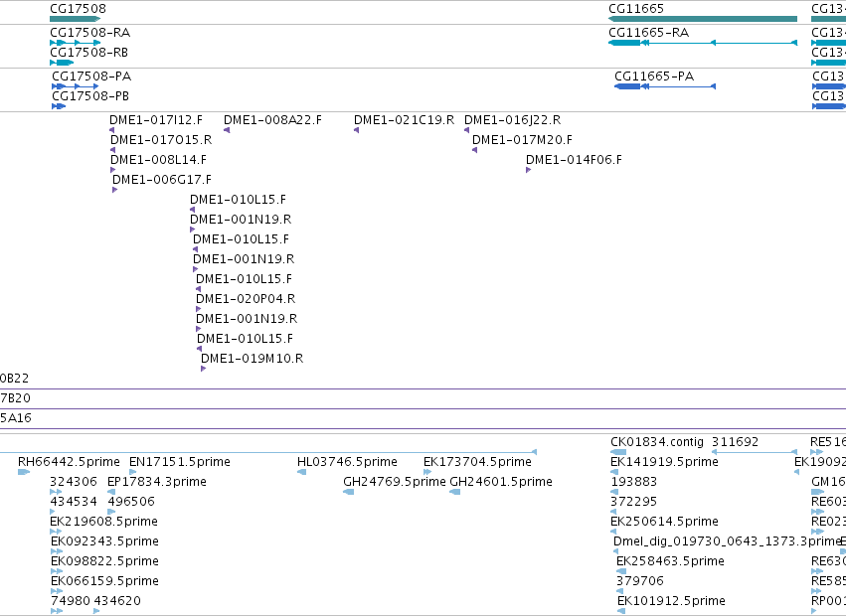Screen dimensions: 846x616
Task: Select the RH66442.5prime EST label
Action: pos(69,462)
